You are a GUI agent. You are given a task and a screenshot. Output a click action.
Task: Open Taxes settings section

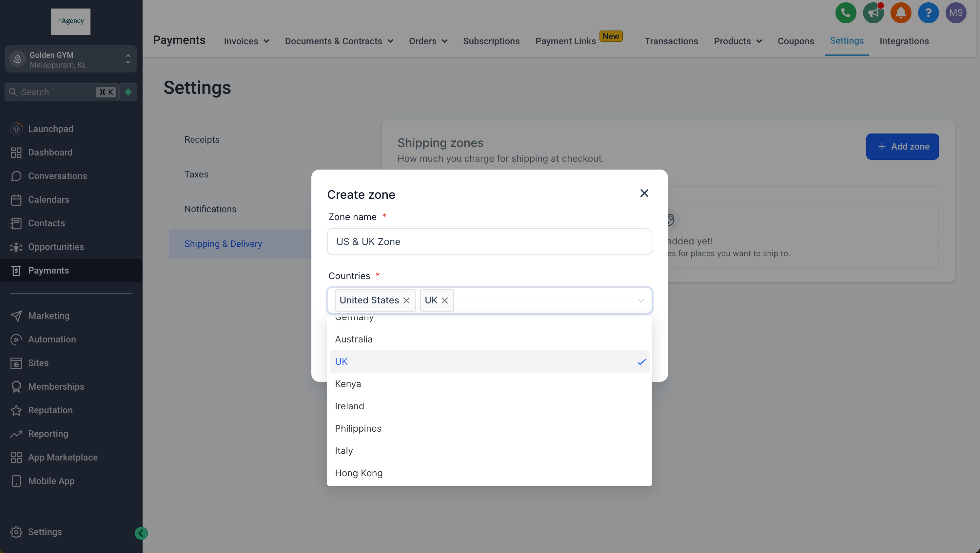pyautogui.click(x=196, y=174)
